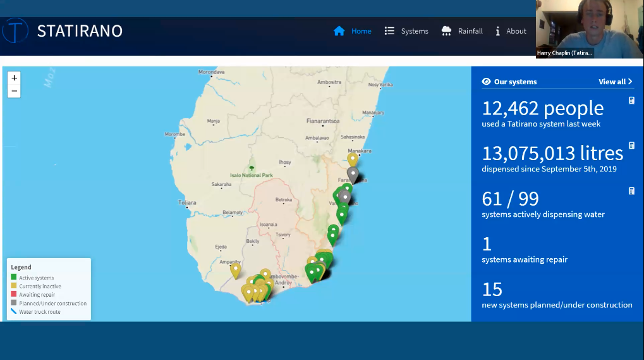Click the yellow marker near Manakara
The height and width of the screenshot is (360, 644).
pyautogui.click(x=353, y=159)
